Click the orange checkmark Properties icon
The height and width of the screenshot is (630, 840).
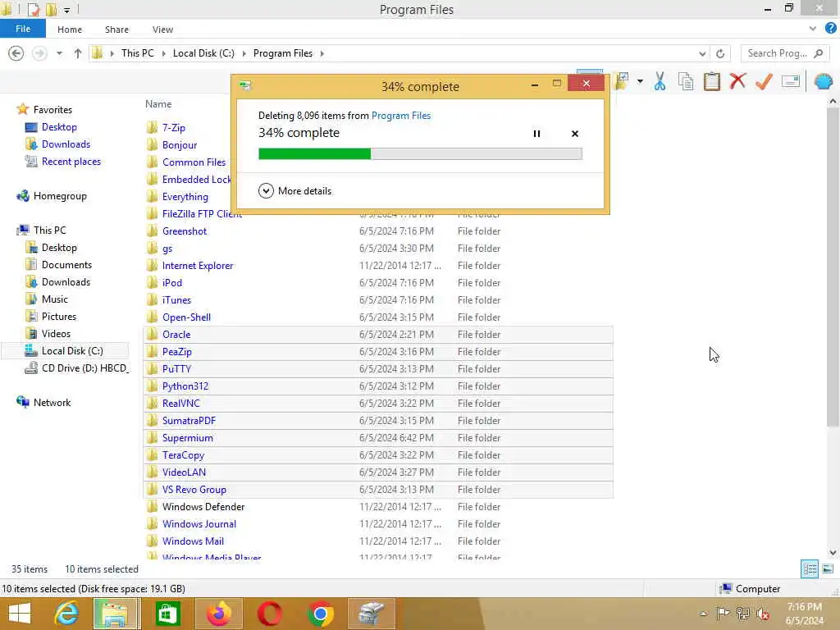[x=764, y=81]
